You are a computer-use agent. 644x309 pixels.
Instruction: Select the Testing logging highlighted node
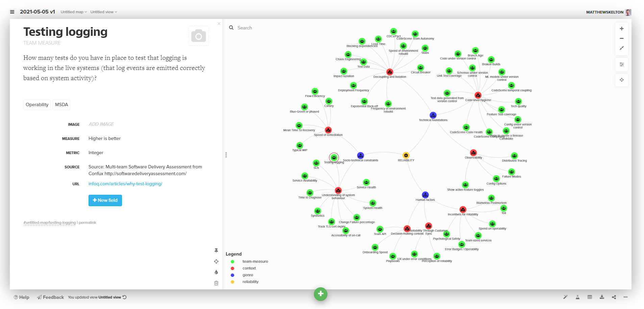pyautogui.click(x=334, y=157)
